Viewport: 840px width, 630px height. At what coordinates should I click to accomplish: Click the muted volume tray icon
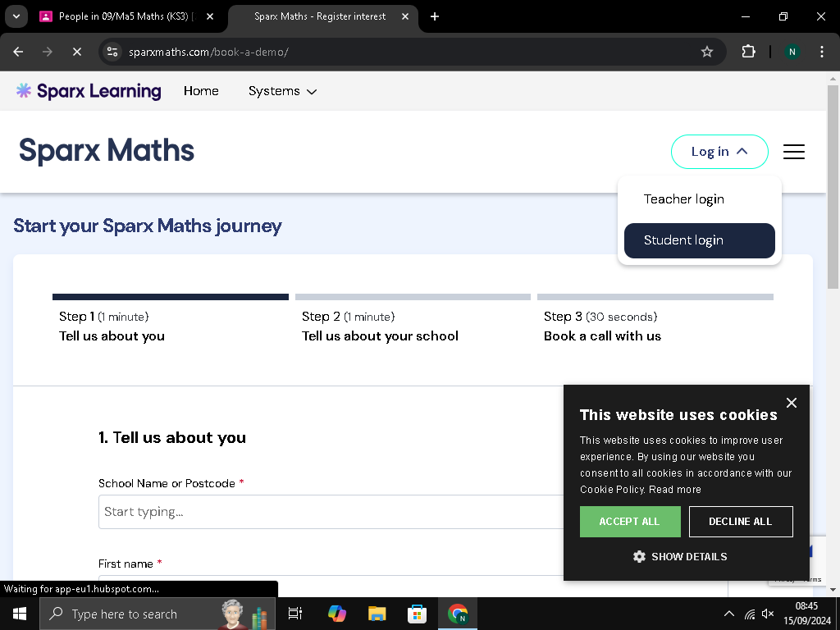(x=768, y=614)
